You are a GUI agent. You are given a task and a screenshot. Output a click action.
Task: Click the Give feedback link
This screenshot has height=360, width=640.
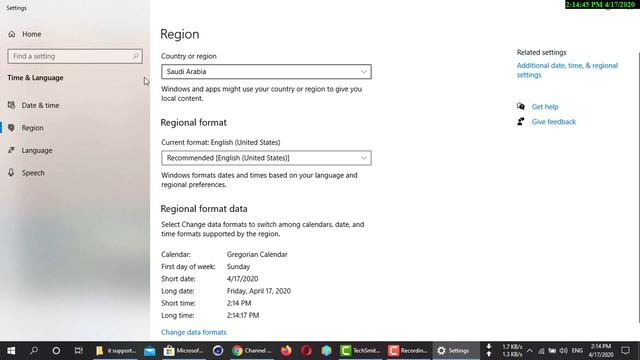(x=553, y=122)
